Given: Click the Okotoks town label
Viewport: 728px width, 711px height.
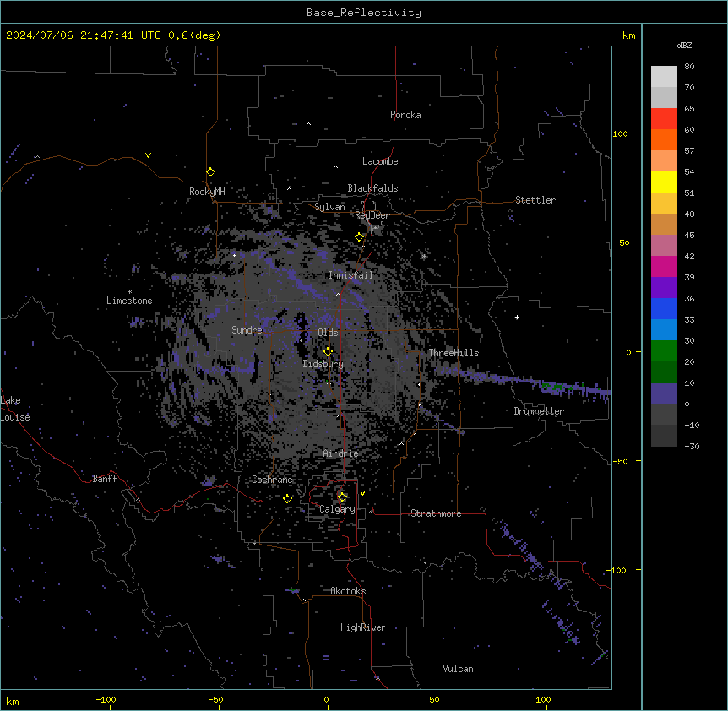Looking at the screenshot, I should tap(348, 591).
